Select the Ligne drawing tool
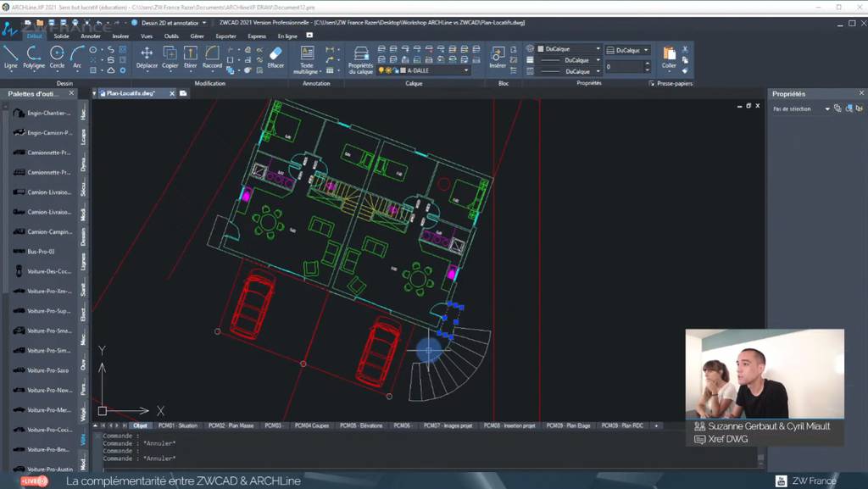The width and height of the screenshot is (868, 489). (x=10, y=57)
